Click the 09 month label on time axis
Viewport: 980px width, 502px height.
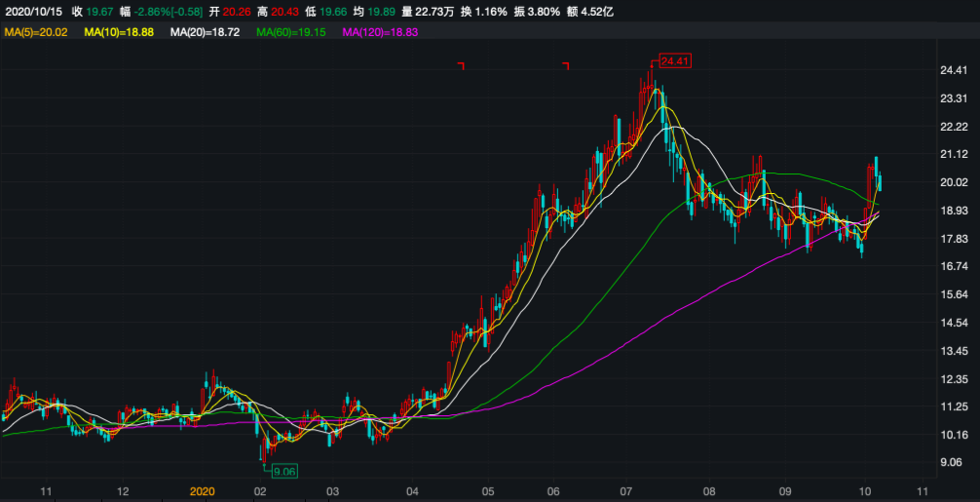[x=785, y=491]
